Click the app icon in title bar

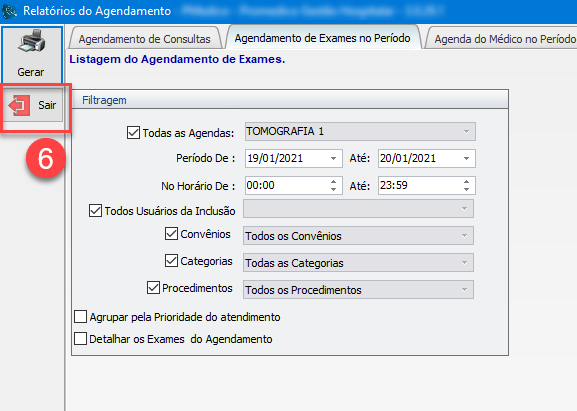[x=10, y=11]
